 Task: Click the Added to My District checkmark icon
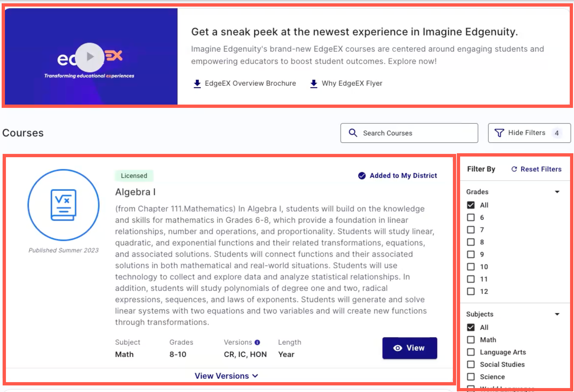point(362,176)
